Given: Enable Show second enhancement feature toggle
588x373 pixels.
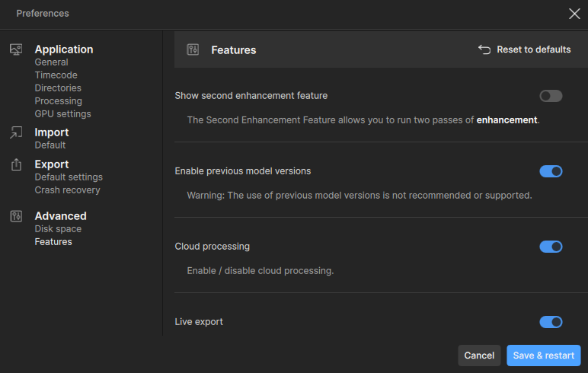Looking at the screenshot, I should click(551, 96).
